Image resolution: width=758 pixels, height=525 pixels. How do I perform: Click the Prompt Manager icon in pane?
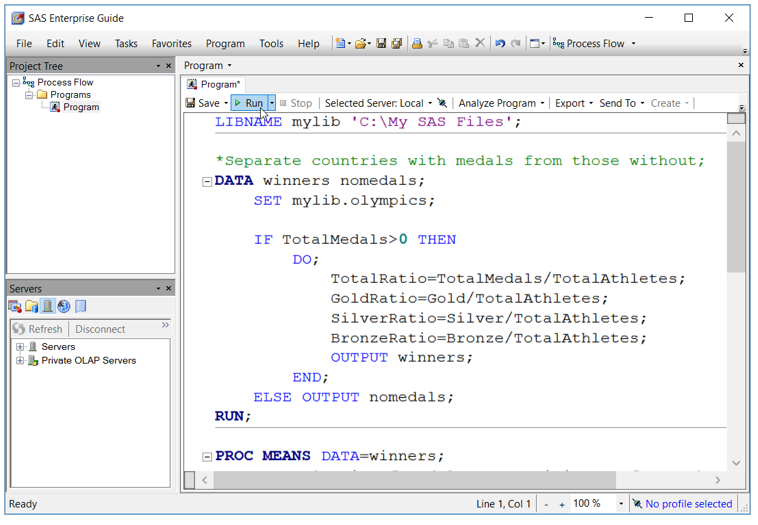click(x=64, y=307)
